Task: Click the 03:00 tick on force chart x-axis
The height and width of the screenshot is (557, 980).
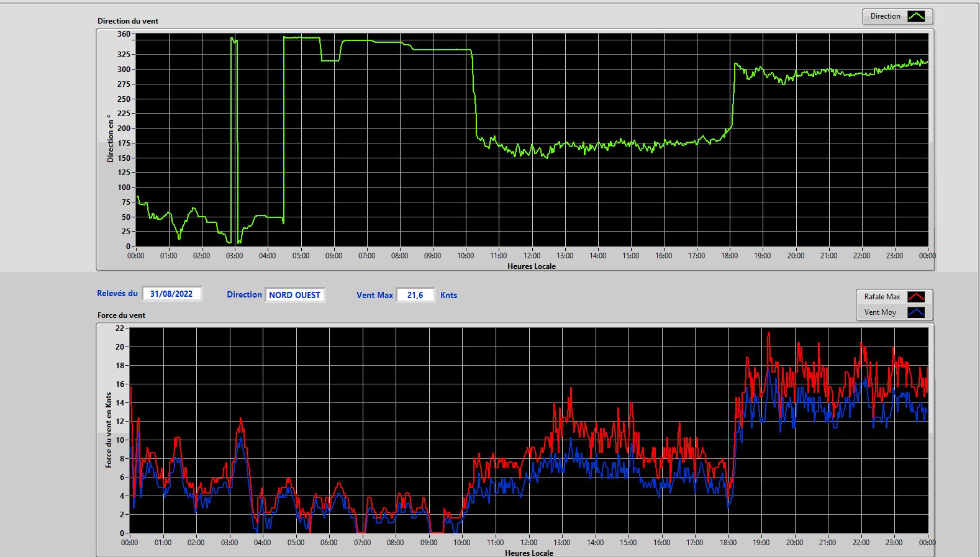Action: [x=229, y=543]
